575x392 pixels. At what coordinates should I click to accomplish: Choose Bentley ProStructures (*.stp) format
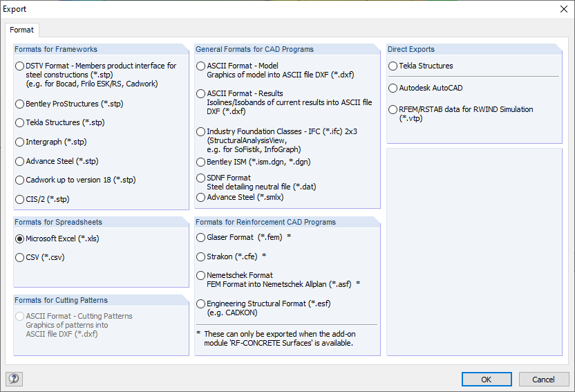[20, 104]
